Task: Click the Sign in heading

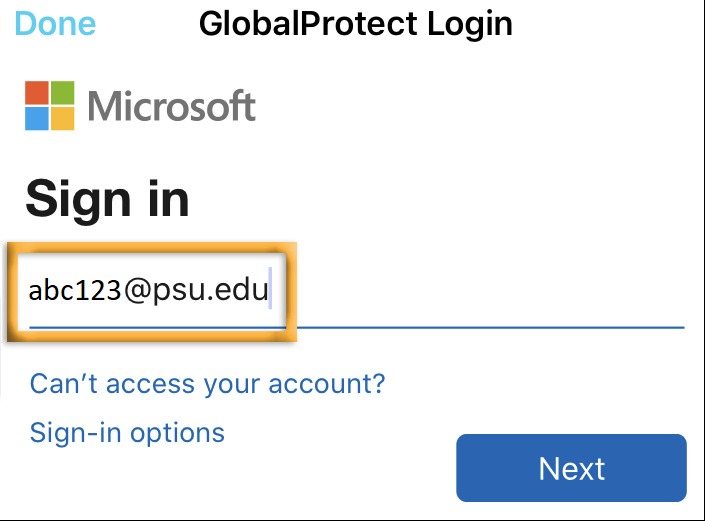Action: pyautogui.click(x=107, y=198)
